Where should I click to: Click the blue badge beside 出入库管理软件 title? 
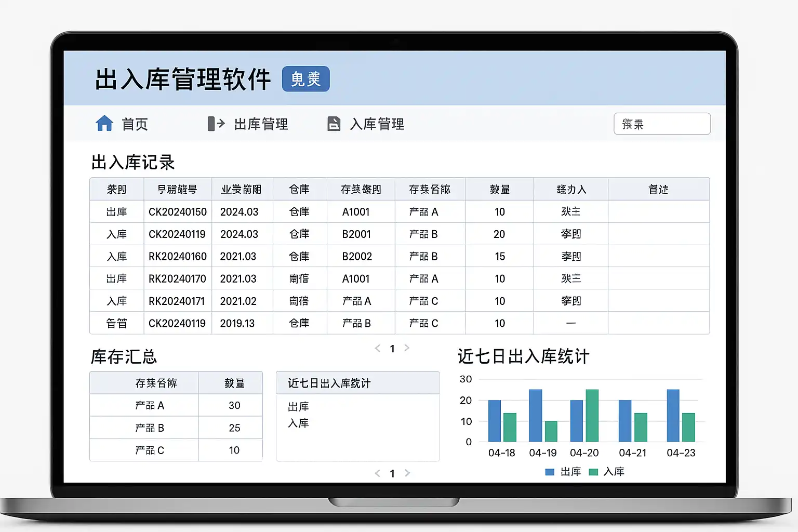pyautogui.click(x=305, y=79)
